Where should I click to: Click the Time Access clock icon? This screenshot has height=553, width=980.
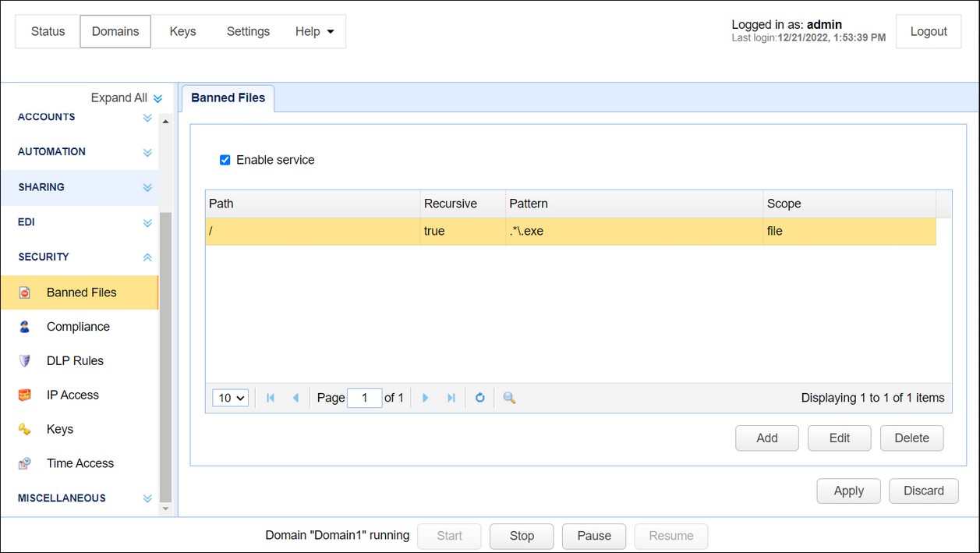[x=25, y=463]
